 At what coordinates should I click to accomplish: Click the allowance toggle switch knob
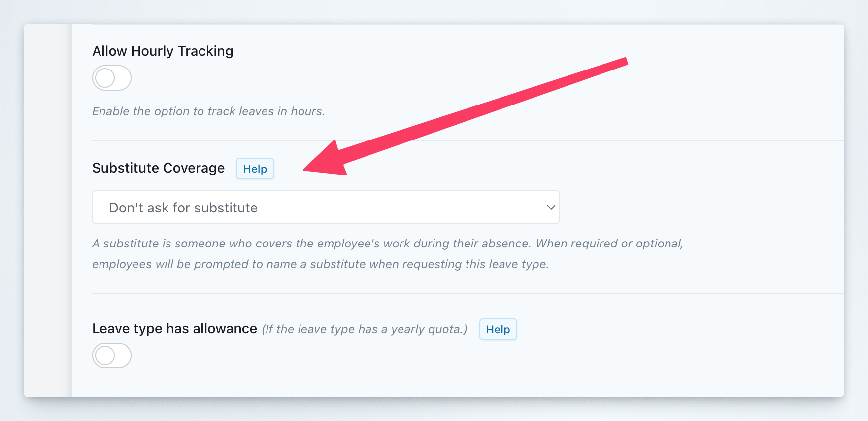pos(104,355)
